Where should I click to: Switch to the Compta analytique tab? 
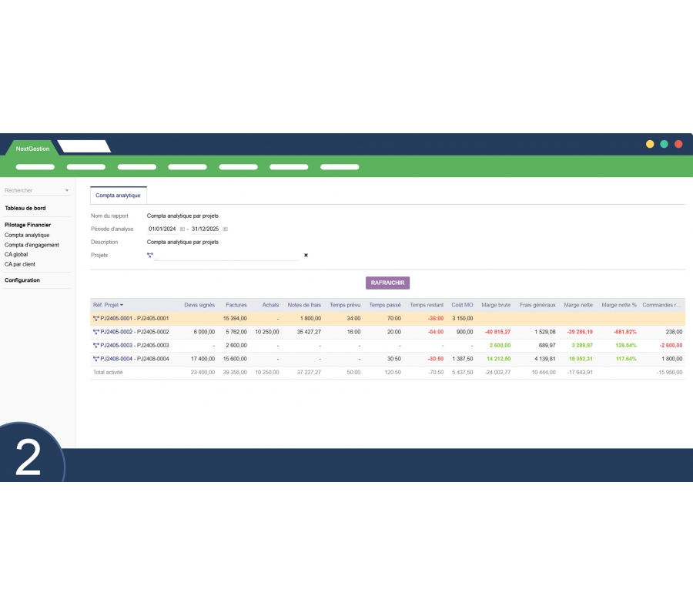tap(118, 196)
